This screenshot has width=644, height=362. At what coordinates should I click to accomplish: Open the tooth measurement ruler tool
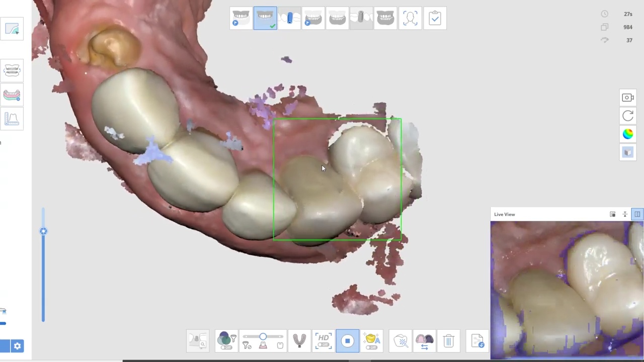click(x=12, y=119)
